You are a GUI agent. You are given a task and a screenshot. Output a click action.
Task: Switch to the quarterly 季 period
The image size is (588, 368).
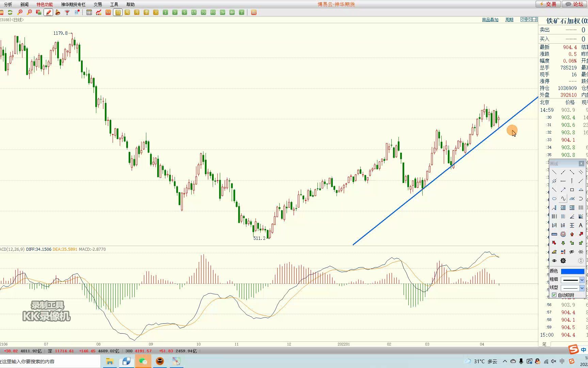[x=146, y=12]
